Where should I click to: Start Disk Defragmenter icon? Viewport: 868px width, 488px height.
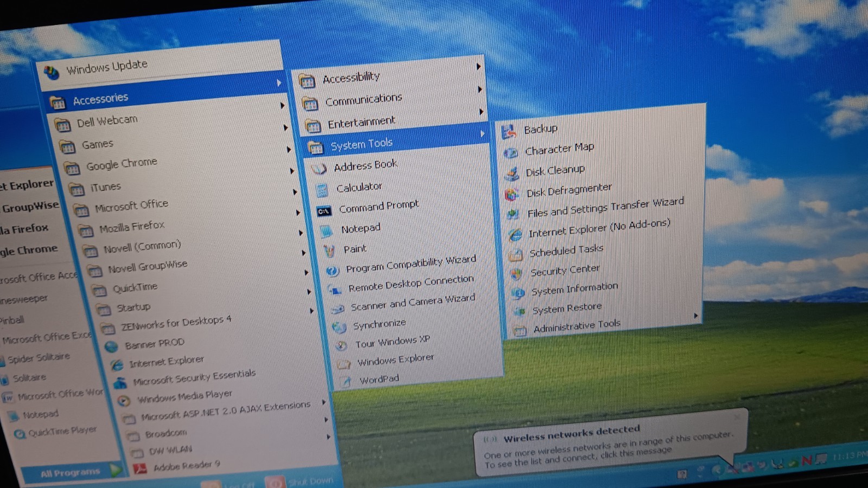pyautogui.click(x=512, y=194)
